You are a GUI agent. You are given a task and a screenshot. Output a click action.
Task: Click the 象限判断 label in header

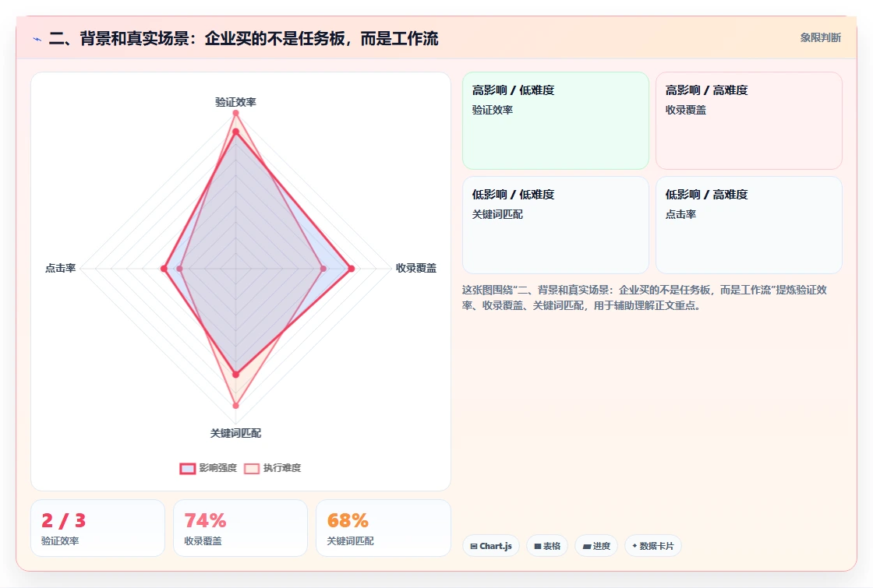coord(820,38)
